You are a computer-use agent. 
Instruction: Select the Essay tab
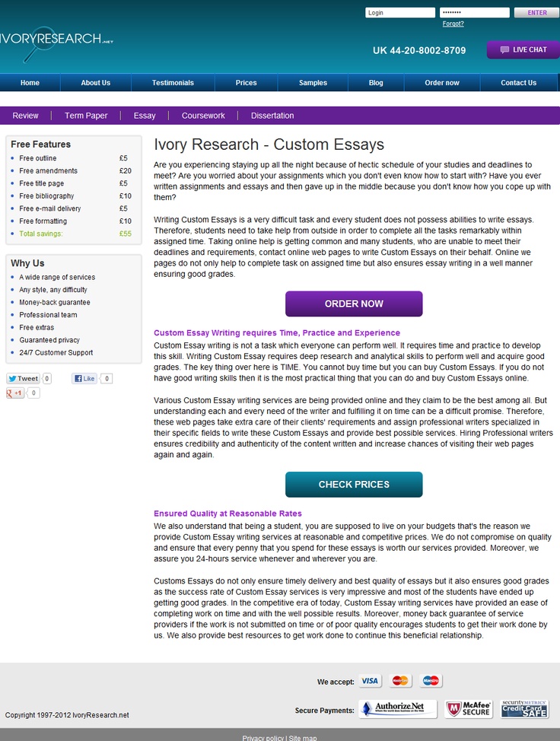[x=145, y=116]
